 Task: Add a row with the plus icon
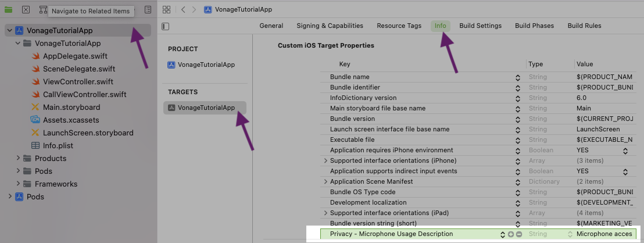(x=511, y=234)
